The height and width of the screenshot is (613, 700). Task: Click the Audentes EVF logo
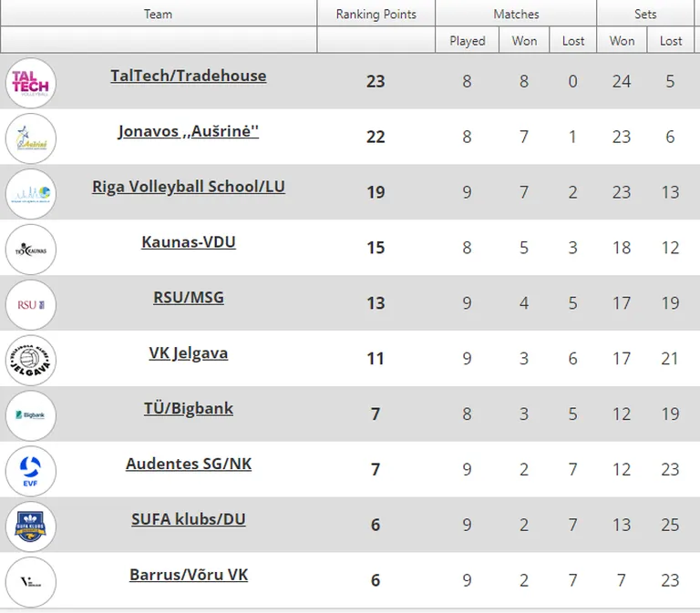31,471
